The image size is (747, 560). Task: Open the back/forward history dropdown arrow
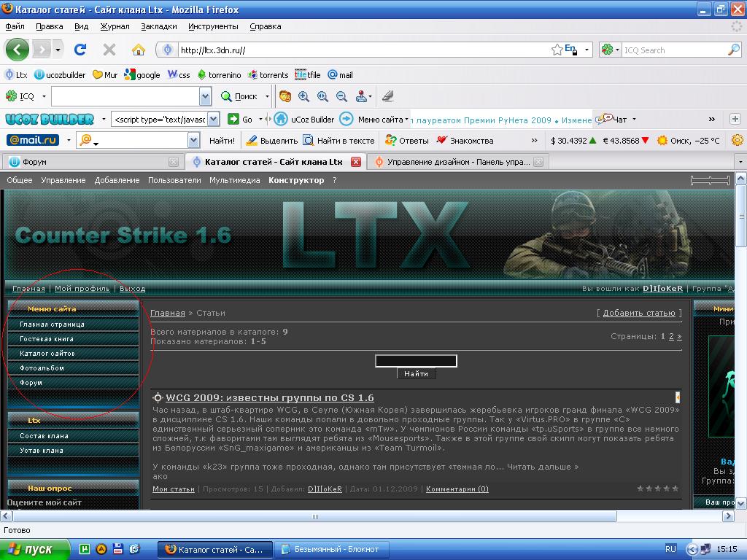pos(58,50)
